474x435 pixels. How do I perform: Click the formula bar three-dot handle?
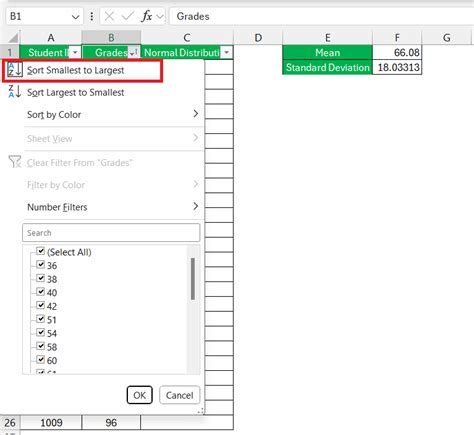[x=92, y=16]
